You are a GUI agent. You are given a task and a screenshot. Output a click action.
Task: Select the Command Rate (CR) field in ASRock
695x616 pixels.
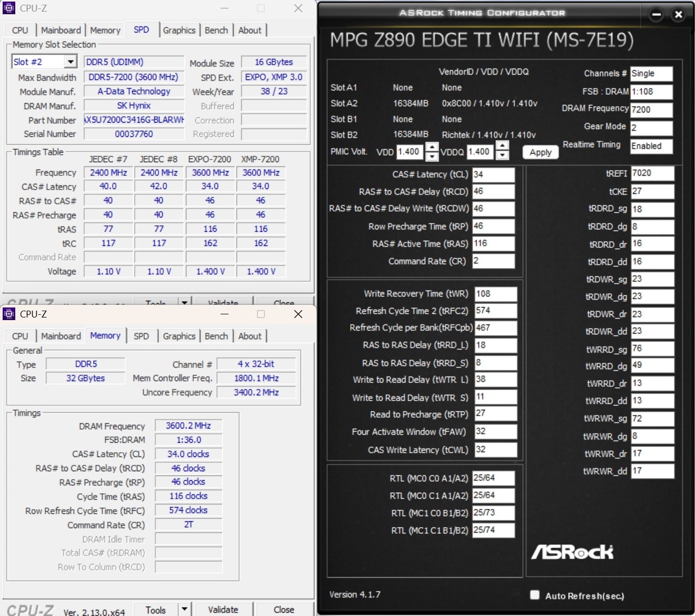(493, 261)
